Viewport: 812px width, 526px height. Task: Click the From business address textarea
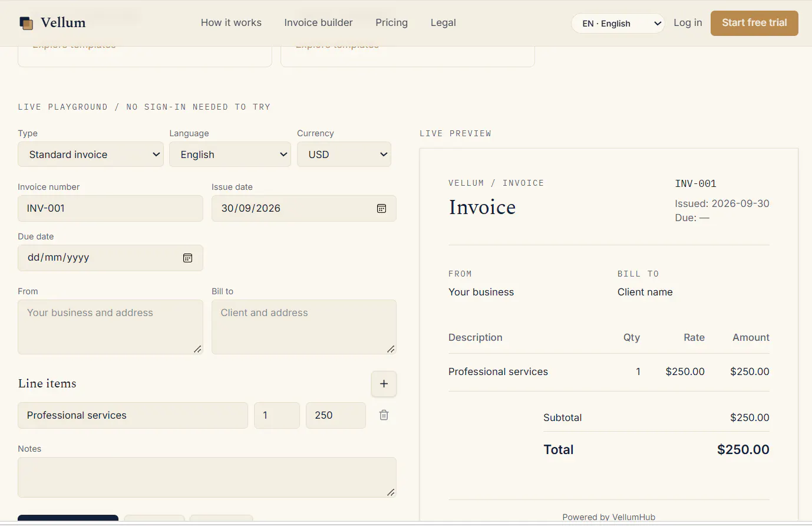coord(110,327)
